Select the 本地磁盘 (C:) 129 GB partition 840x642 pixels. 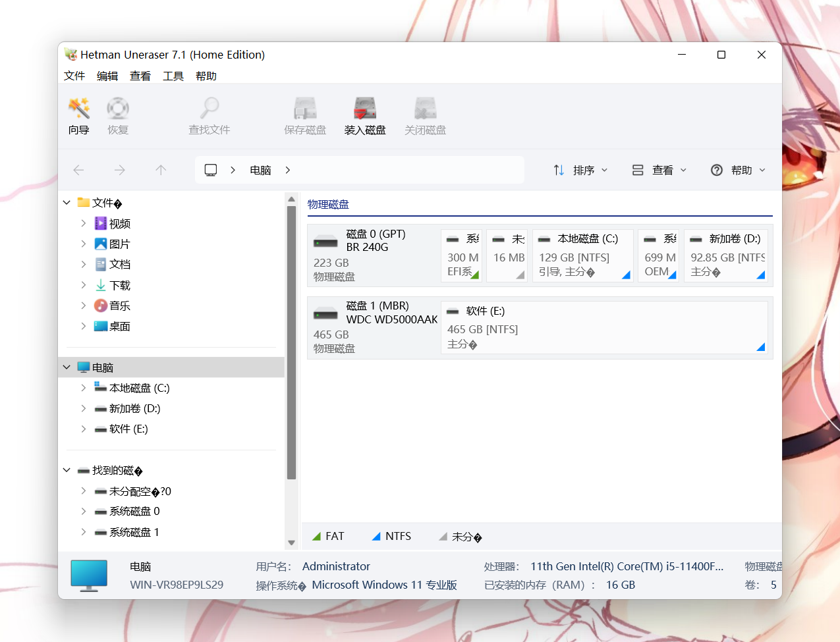(583, 255)
